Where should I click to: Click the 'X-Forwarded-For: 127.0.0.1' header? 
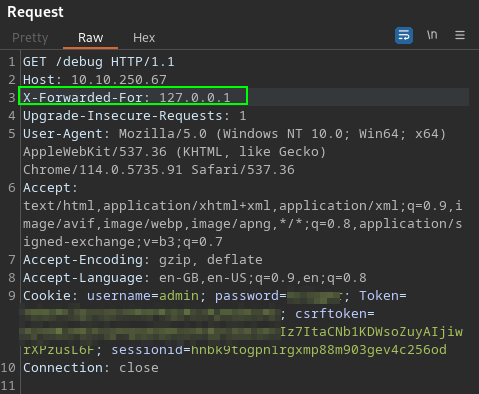click(x=127, y=98)
